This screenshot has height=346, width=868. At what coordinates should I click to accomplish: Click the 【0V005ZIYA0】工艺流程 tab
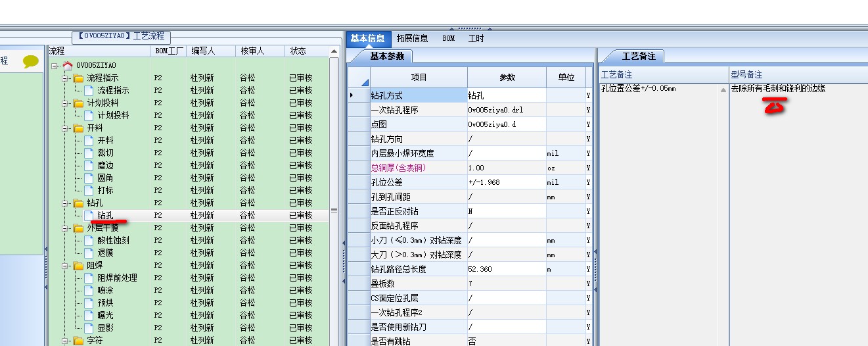coord(120,36)
